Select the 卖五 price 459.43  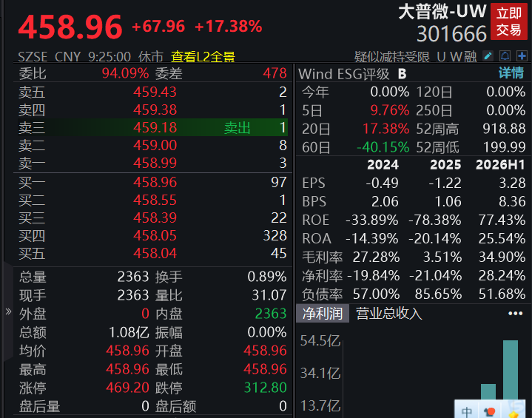[x=155, y=92]
